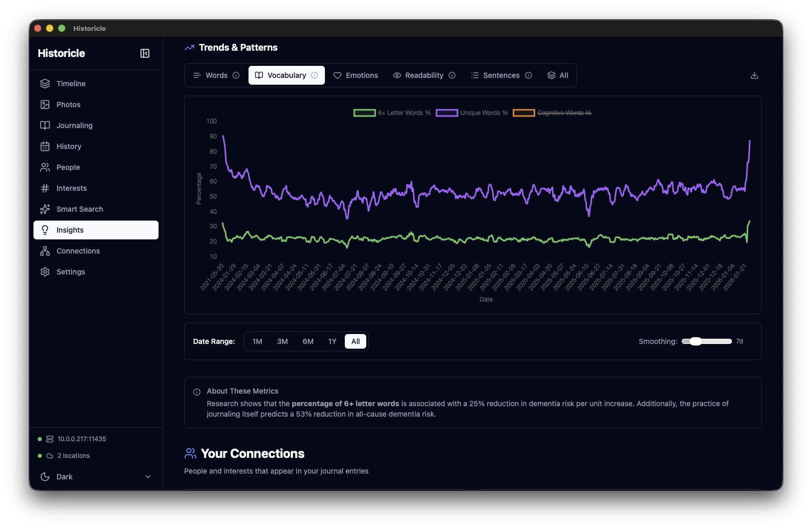The height and width of the screenshot is (529, 812).
Task: Go to Journaling in the sidebar
Action: 74,125
